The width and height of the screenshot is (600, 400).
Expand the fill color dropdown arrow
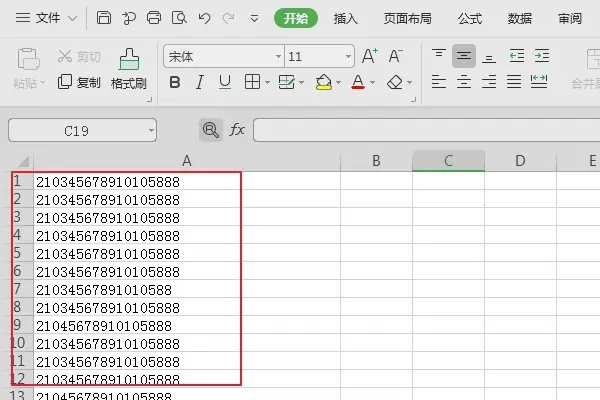click(x=338, y=82)
